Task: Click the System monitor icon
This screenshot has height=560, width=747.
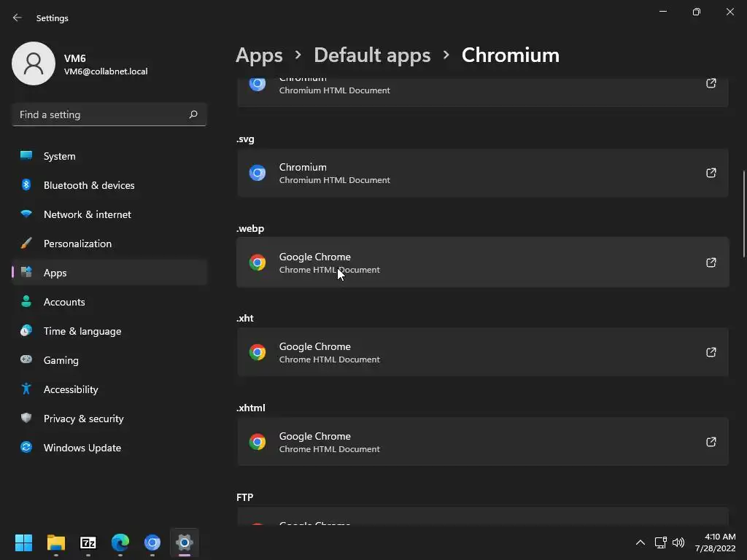Action: (x=26, y=155)
